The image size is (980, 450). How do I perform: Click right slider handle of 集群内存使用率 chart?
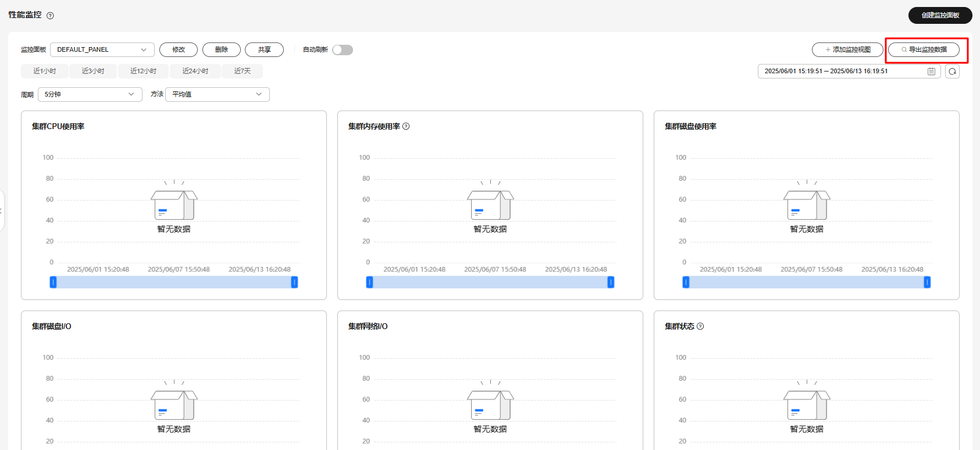click(x=611, y=282)
